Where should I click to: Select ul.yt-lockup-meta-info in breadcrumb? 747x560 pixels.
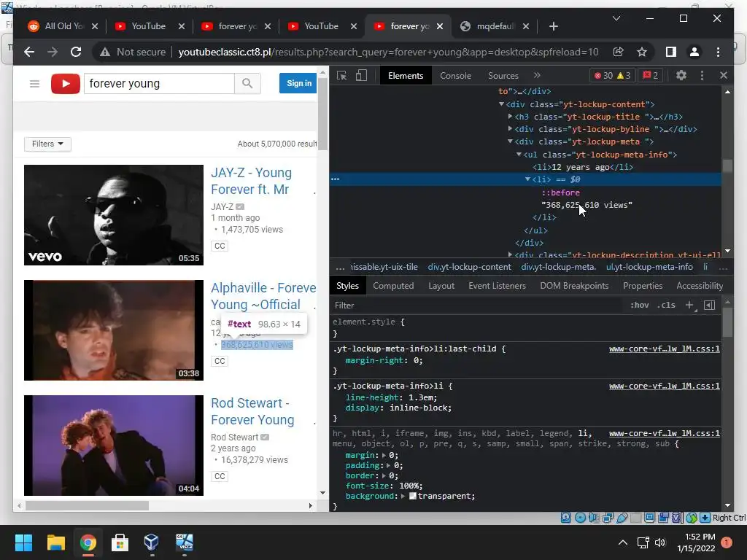point(649,267)
